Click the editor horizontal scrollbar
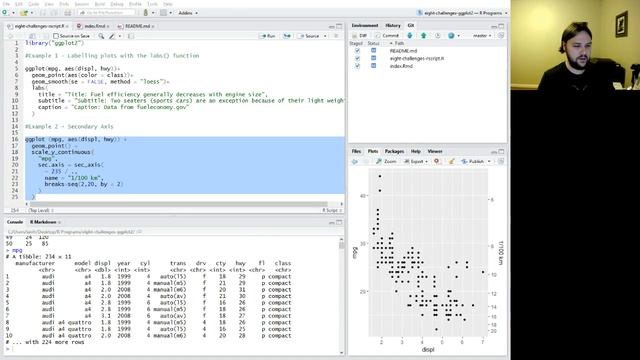Image resolution: width=640 pixels, height=360 pixels. [178, 204]
